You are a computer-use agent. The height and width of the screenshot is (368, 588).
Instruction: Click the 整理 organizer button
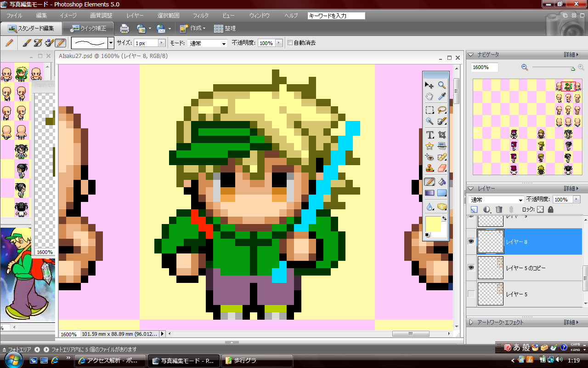tap(225, 29)
